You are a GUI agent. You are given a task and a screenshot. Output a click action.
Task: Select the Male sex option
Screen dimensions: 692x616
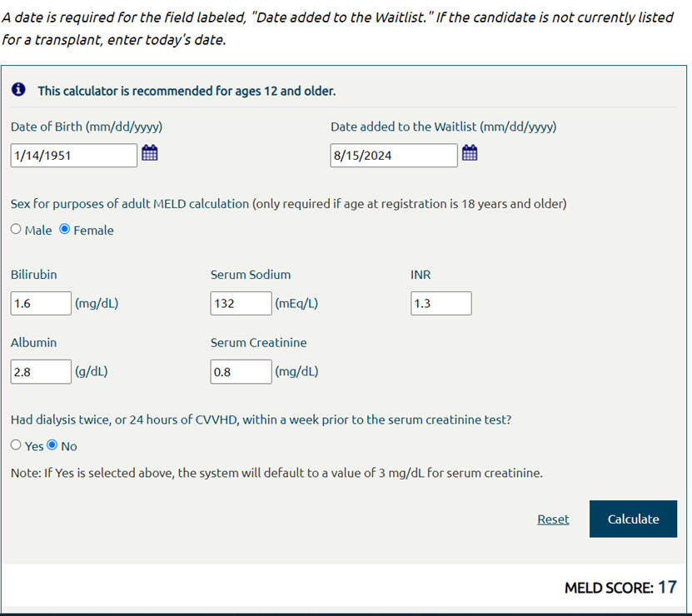click(17, 230)
